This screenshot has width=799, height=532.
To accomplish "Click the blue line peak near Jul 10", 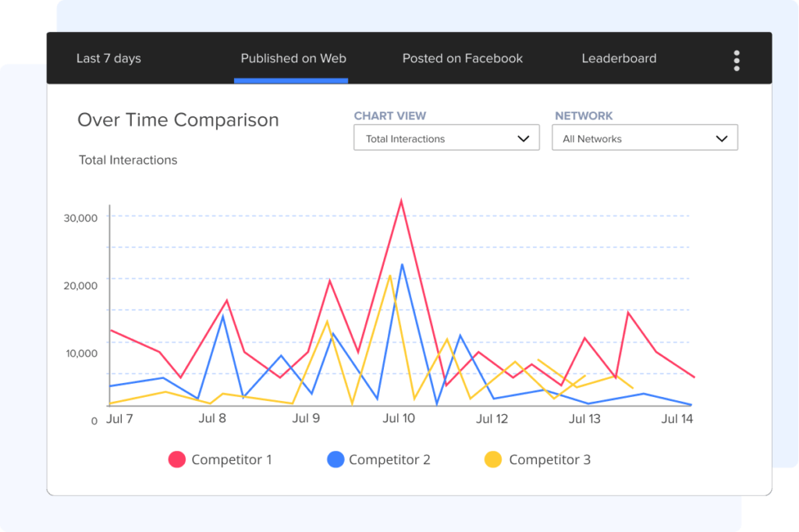I will point(403,265).
